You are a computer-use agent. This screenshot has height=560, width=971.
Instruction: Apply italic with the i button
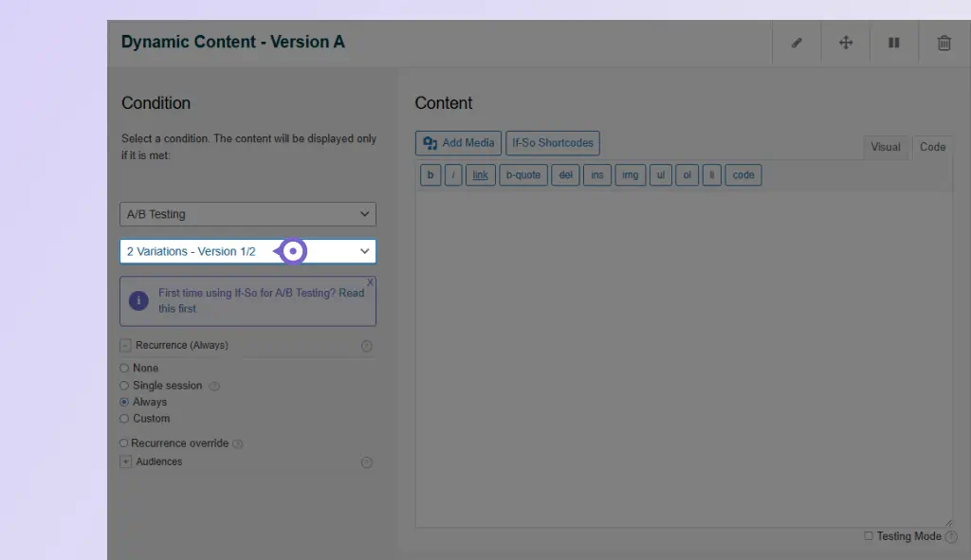(453, 175)
